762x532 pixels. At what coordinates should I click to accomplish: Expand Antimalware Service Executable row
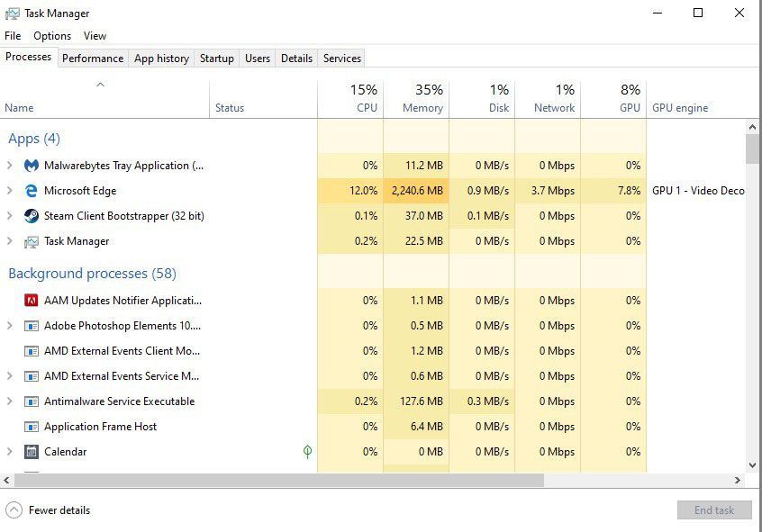(9, 401)
